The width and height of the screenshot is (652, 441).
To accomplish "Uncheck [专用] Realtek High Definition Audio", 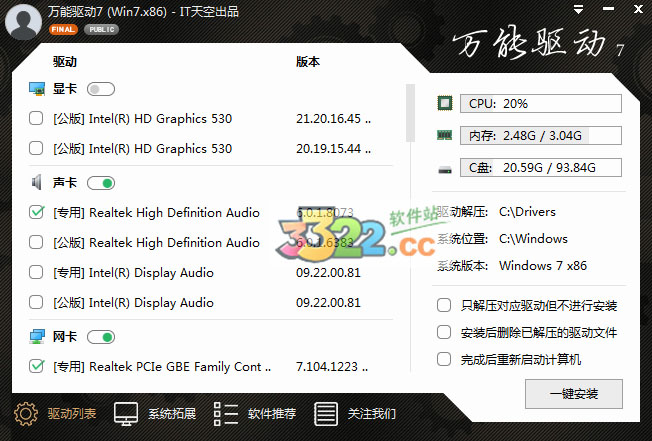I will click(36, 212).
